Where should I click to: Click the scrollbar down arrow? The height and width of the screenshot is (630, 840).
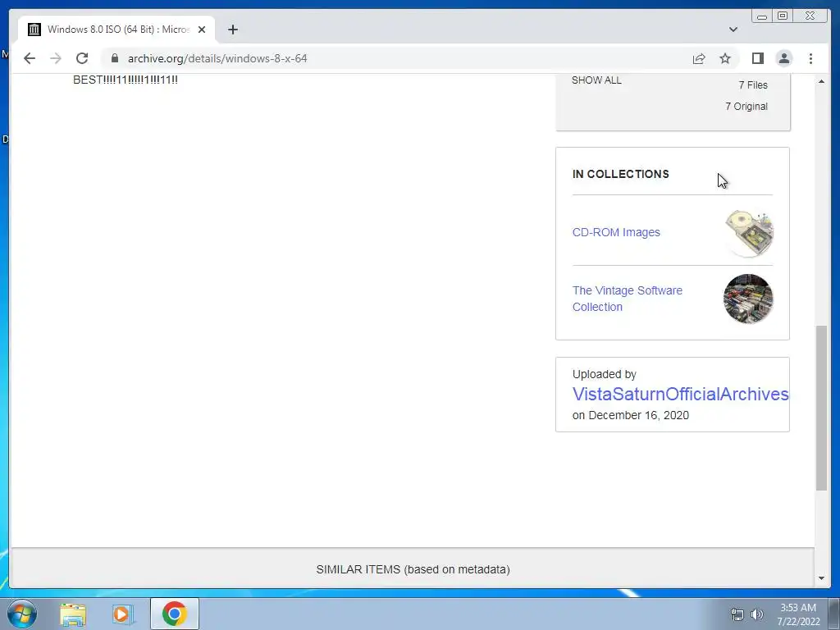point(821,578)
